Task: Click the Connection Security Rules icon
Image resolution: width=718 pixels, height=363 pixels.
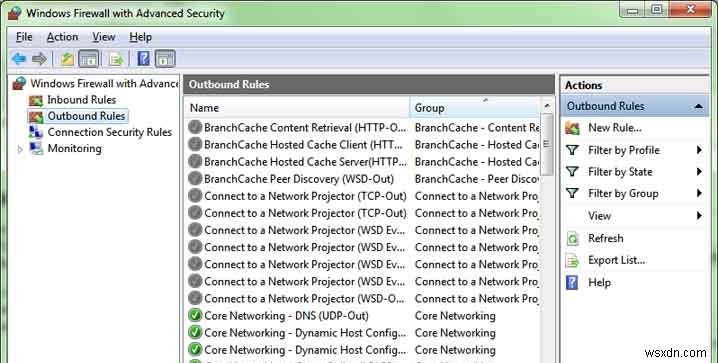Action: click(36, 132)
